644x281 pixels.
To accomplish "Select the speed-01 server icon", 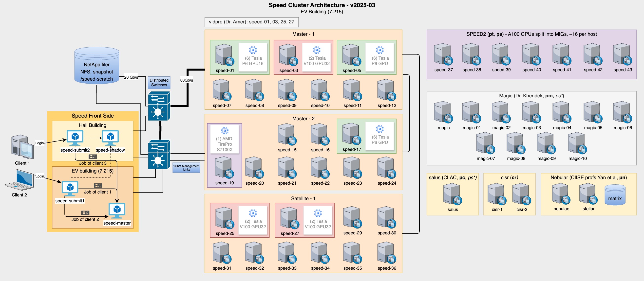I will (225, 55).
